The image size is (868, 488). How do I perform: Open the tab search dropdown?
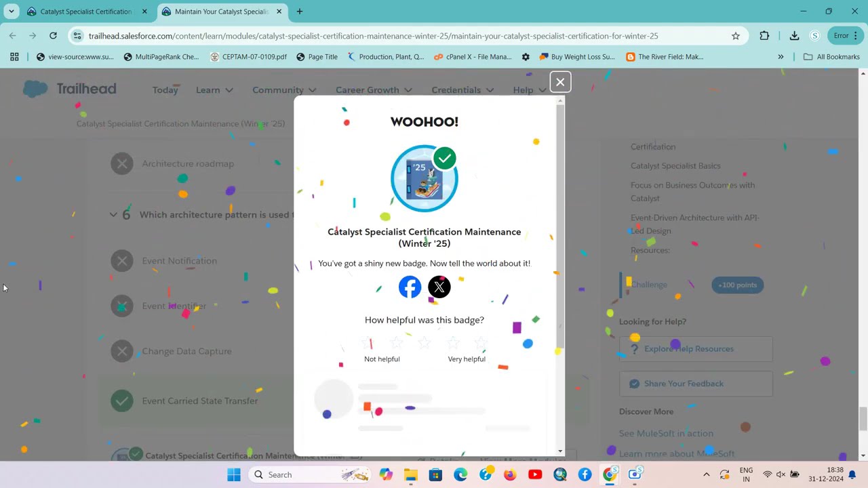click(x=11, y=12)
